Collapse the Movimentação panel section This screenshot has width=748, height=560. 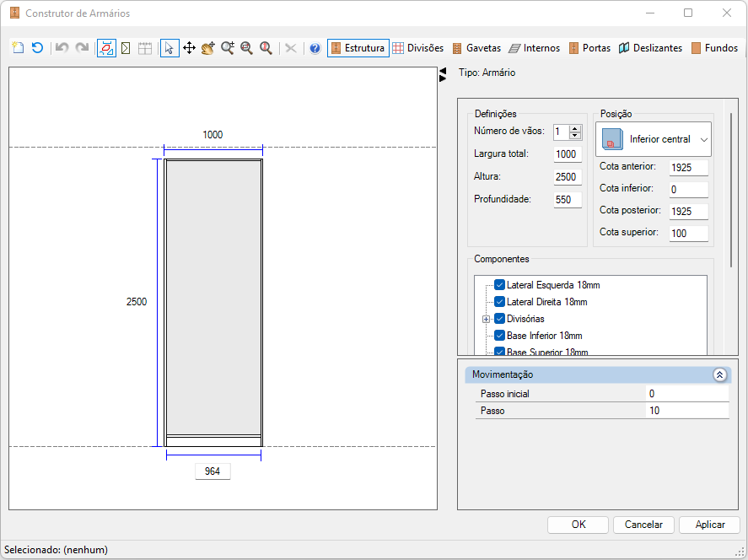tap(719, 374)
